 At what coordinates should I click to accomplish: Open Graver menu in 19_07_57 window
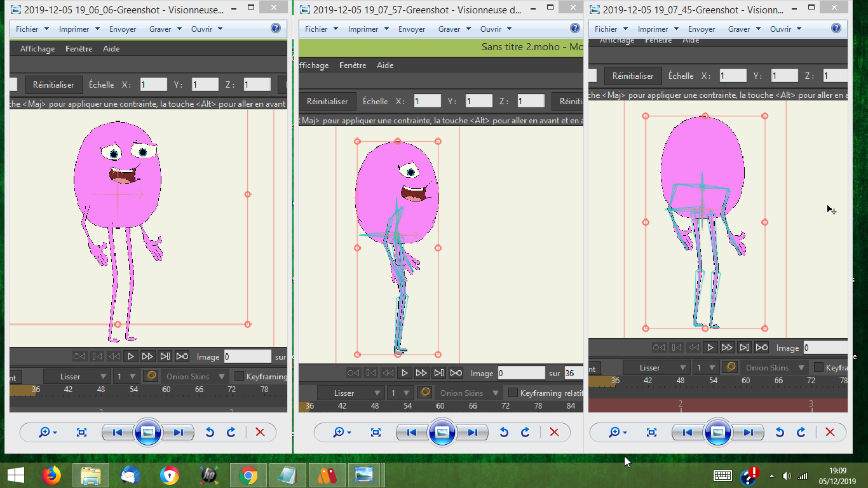coord(454,29)
